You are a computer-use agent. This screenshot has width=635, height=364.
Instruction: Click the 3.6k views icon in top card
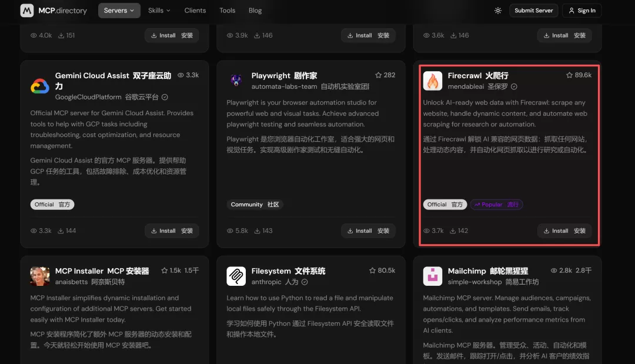pos(426,36)
